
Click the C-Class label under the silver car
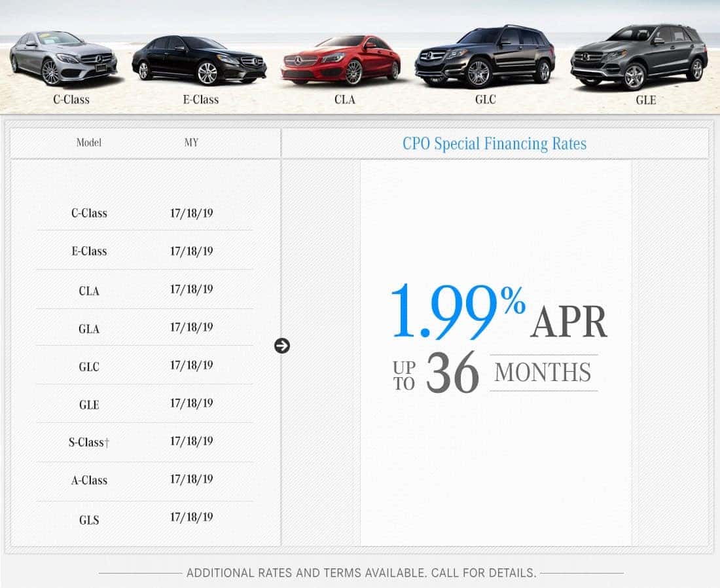(x=71, y=100)
